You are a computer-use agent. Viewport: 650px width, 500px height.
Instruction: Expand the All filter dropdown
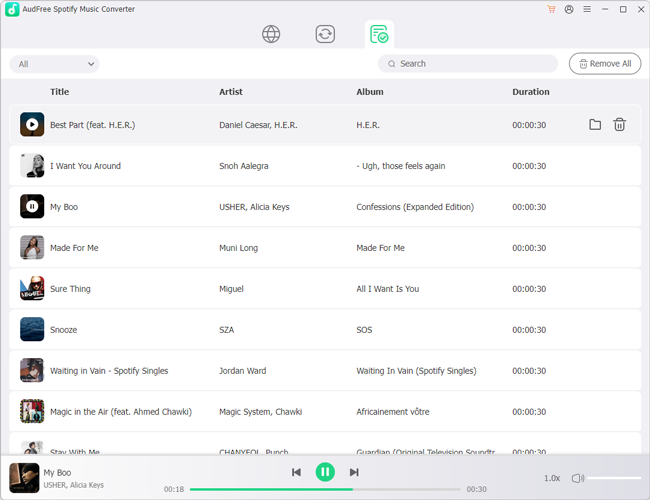[54, 64]
